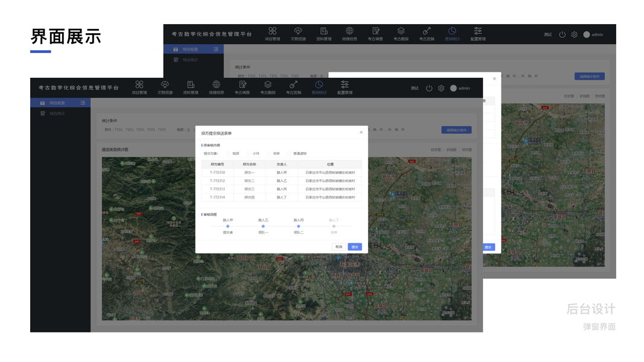Select 综合检索 sidebar item in back window
This screenshot has height=362, width=644.
pos(194,49)
